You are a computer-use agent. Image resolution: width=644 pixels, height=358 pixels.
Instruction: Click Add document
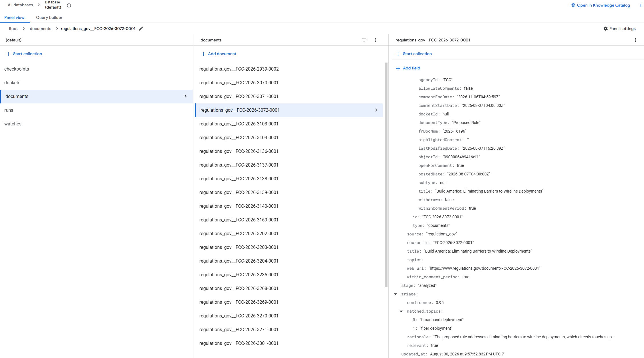pyautogui.click(x=219, y=54)
